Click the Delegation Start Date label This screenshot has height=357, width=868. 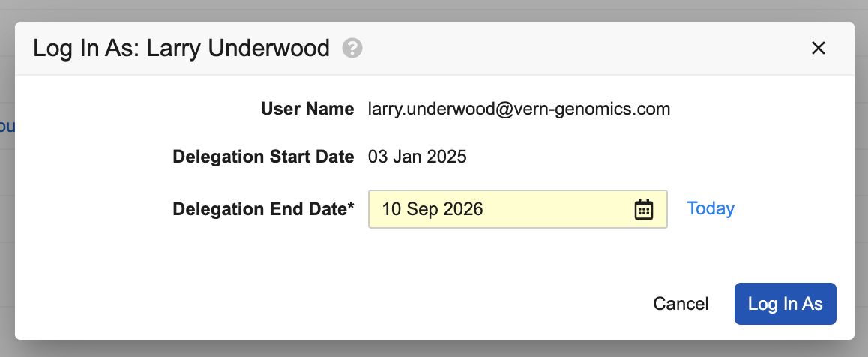click(x=263, y=157)
